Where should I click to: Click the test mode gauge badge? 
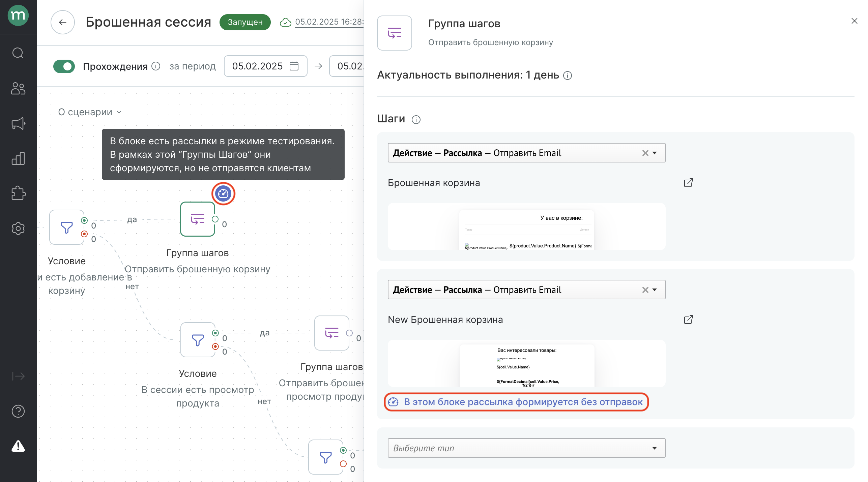point(223,194)
